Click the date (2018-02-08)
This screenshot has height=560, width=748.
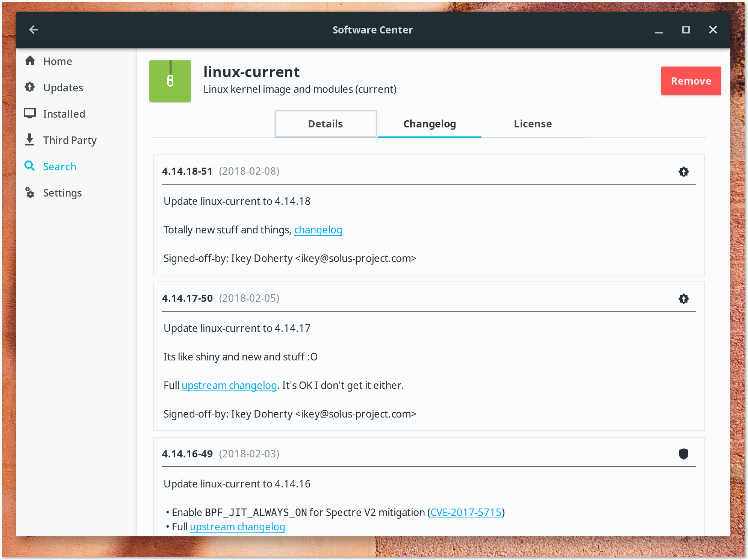click(249, 171)
